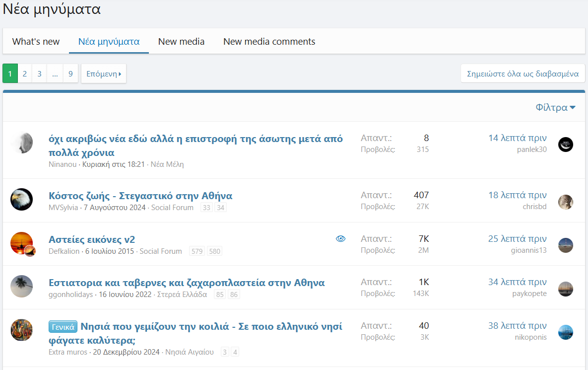Go to next page with Επόμενη
The width and height of the screenshot is (588, 370).
(104, 74)
